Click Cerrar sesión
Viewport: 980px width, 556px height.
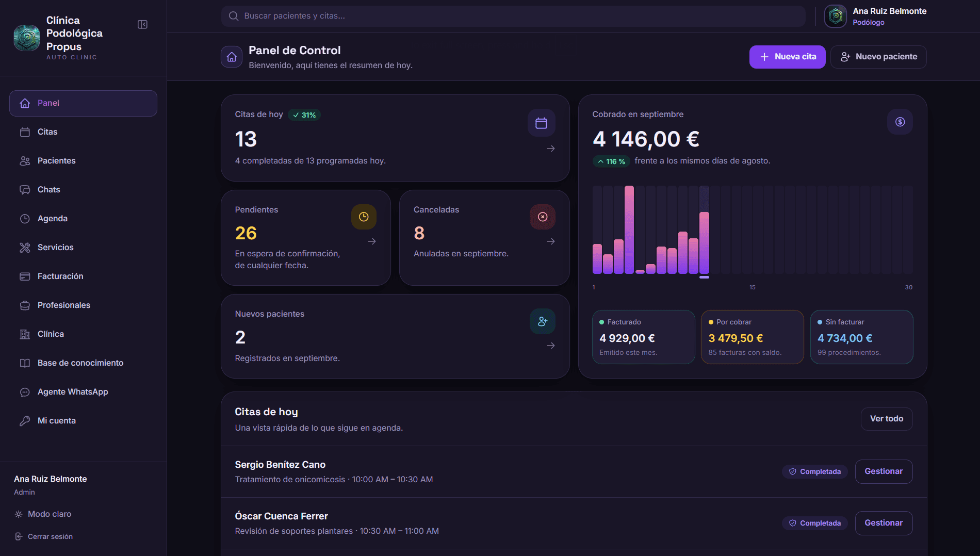(44, 537)
